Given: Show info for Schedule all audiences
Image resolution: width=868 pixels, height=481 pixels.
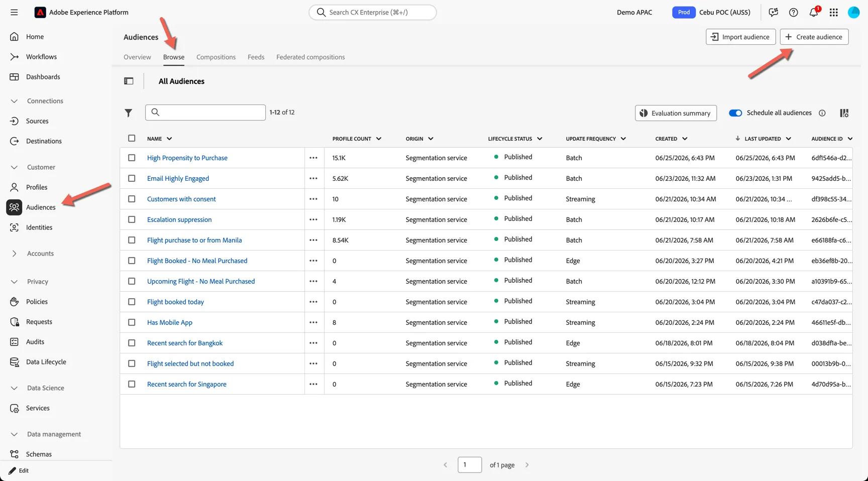Looking at the screenshot, I should 822,113.
